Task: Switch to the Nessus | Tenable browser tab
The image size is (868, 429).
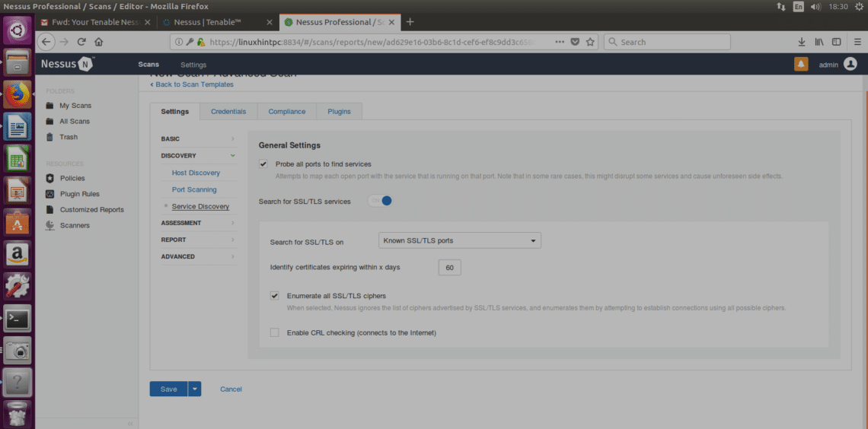Action: pos(218,23)
